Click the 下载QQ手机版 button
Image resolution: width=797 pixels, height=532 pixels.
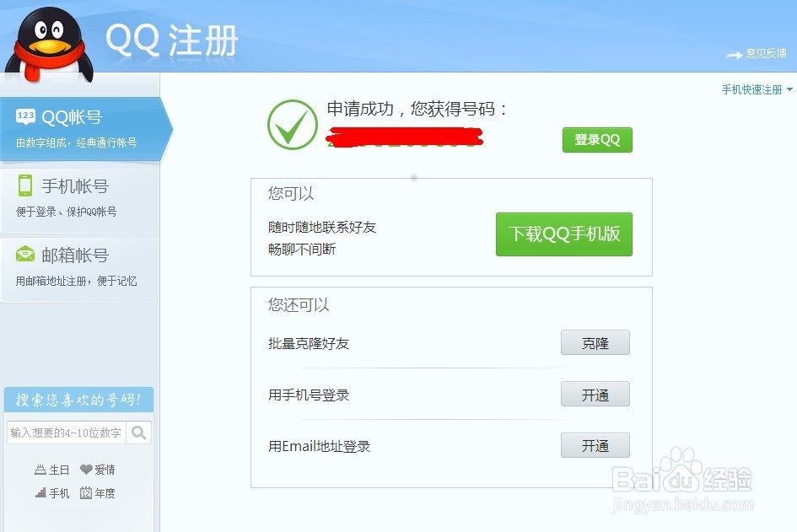click(x=563, y=234)
